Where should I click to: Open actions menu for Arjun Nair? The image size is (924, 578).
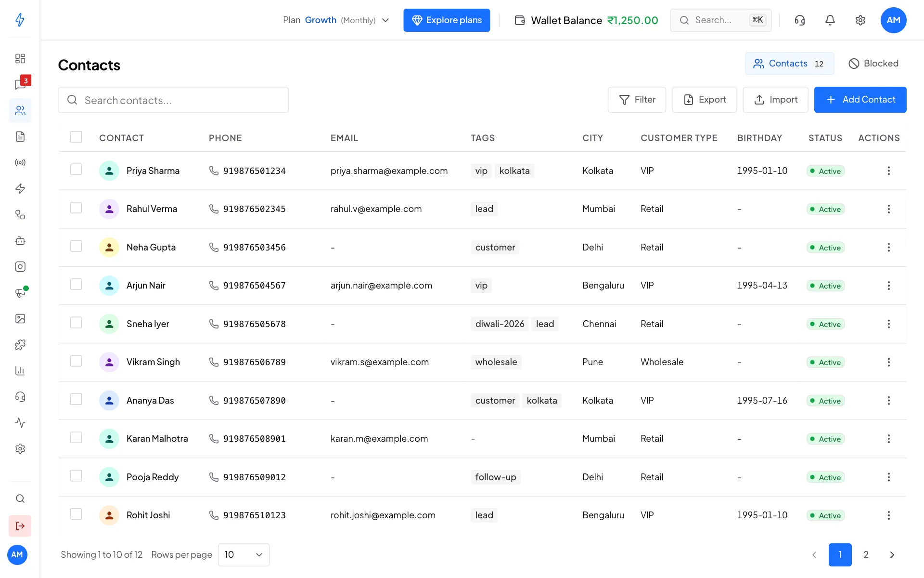(888, 286)
